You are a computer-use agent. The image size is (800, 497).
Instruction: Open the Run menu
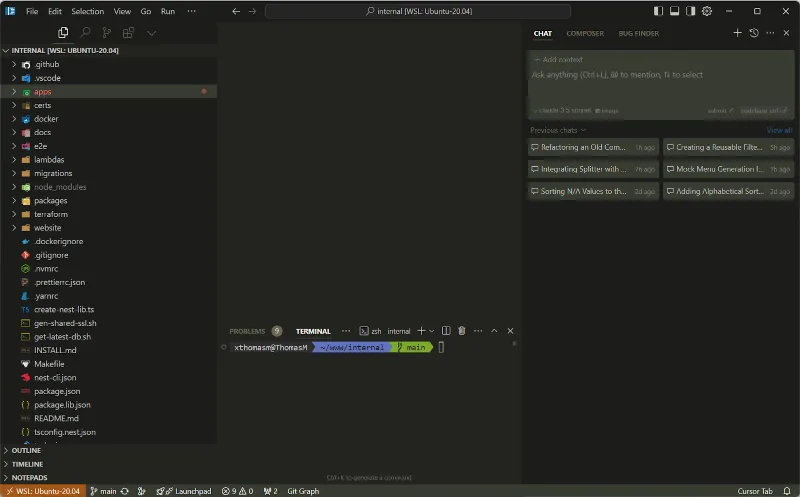click(x=168, y=11)
